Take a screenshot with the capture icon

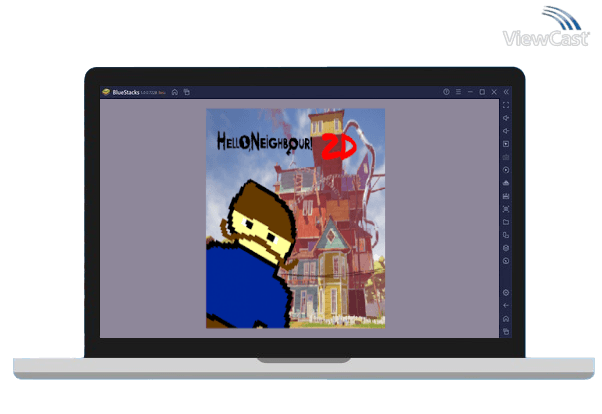click(506, 209)
